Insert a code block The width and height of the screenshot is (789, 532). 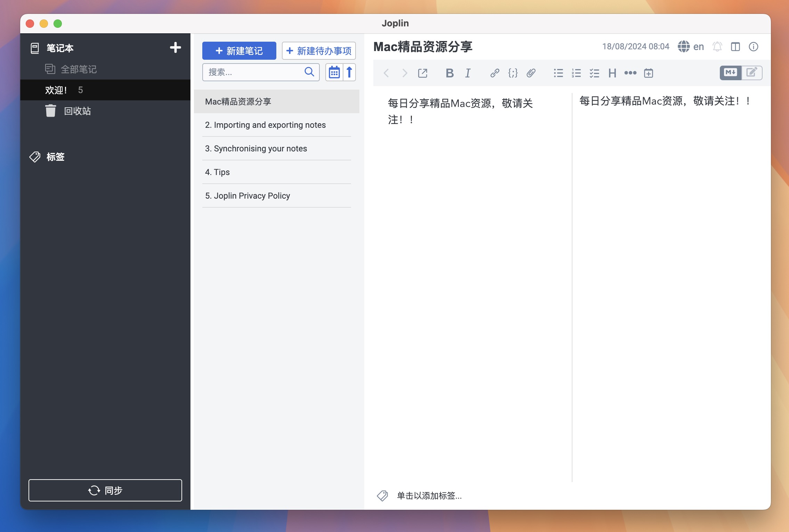[x=512, y=73]
